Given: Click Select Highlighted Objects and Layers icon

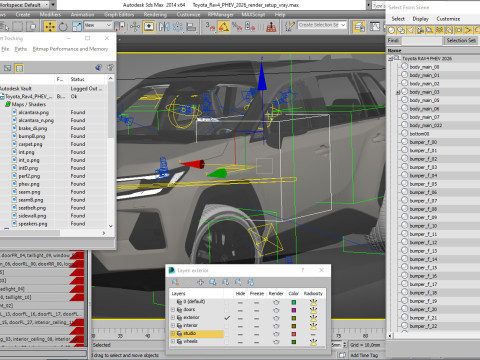Looking at the screenshot, I should click(x=213, y=282).
